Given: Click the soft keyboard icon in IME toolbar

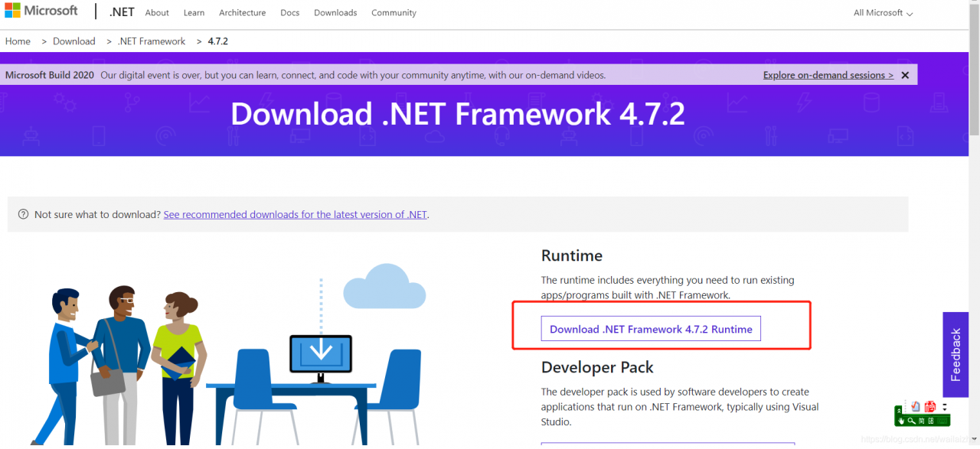Looking at the screenshot, I should coord(942,421).
